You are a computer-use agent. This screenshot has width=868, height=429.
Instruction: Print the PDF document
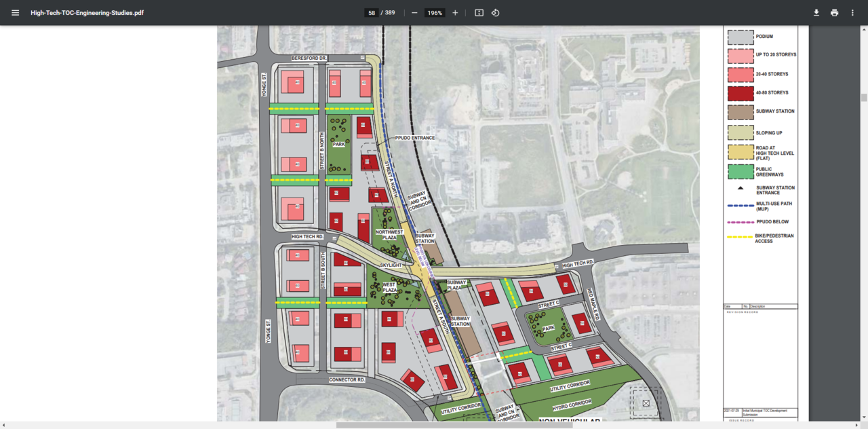coord(834,13)
